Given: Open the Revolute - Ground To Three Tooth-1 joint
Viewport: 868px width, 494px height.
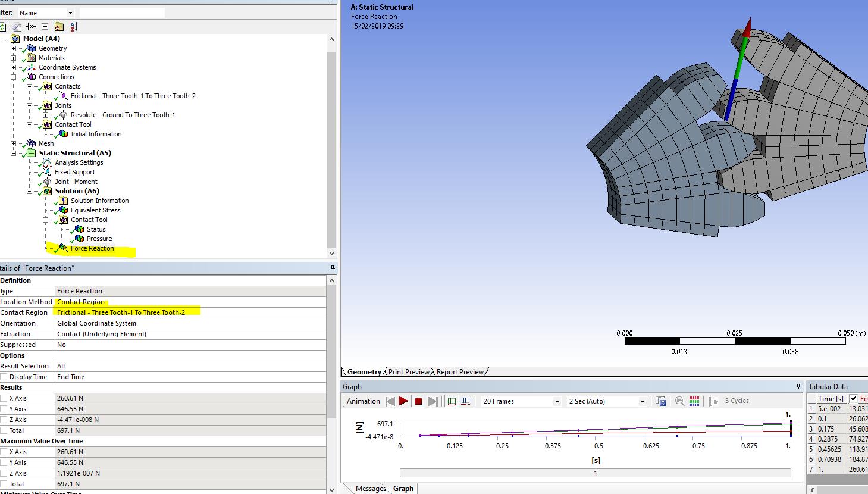Looking at the screenshot, I should (x=123, y=115).
